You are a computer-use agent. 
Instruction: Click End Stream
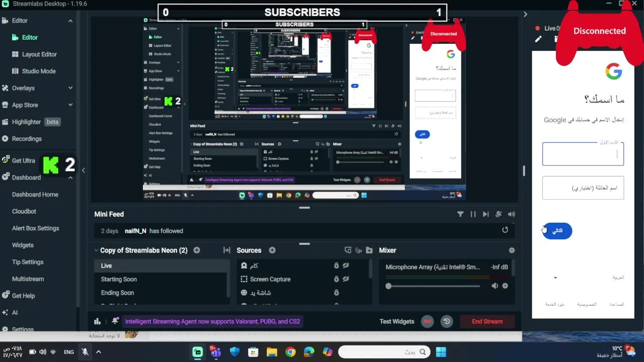pyautogui.click(x=487, y=321)
